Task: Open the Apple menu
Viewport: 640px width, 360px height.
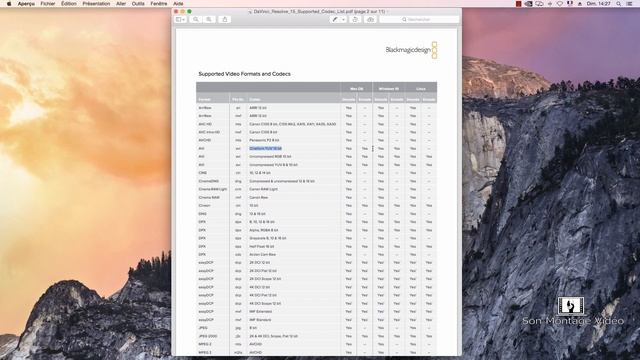Action: pos(9,4)
